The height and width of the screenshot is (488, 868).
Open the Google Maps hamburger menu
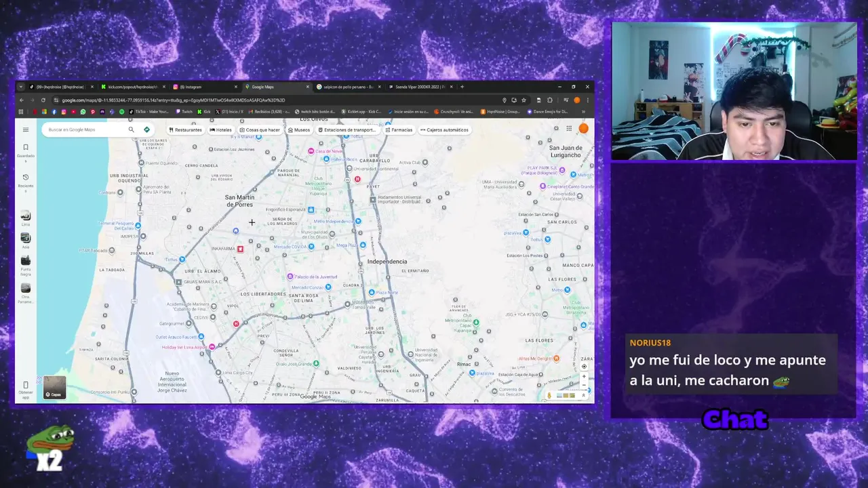coord(26,129)
